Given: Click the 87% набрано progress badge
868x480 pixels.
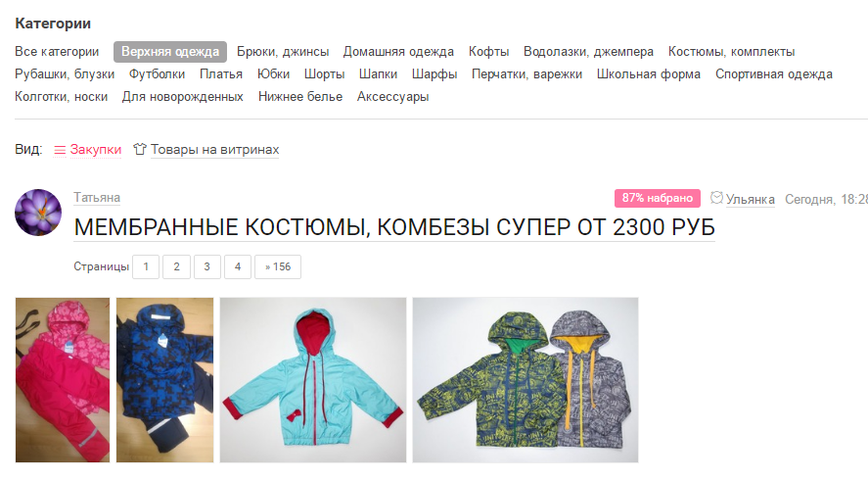Looking at the screenshot, I should pyautogui.click(x=657, y=198).
